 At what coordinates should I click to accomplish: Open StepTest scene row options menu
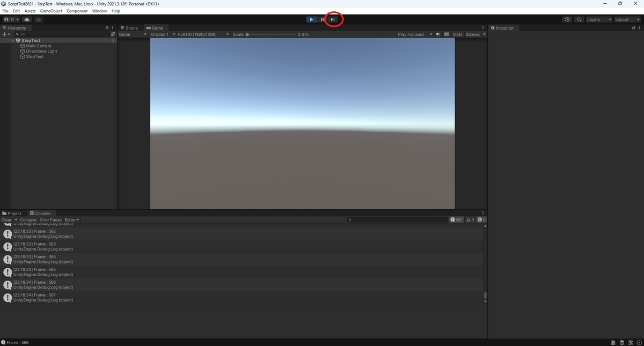[x=113, y=40]
